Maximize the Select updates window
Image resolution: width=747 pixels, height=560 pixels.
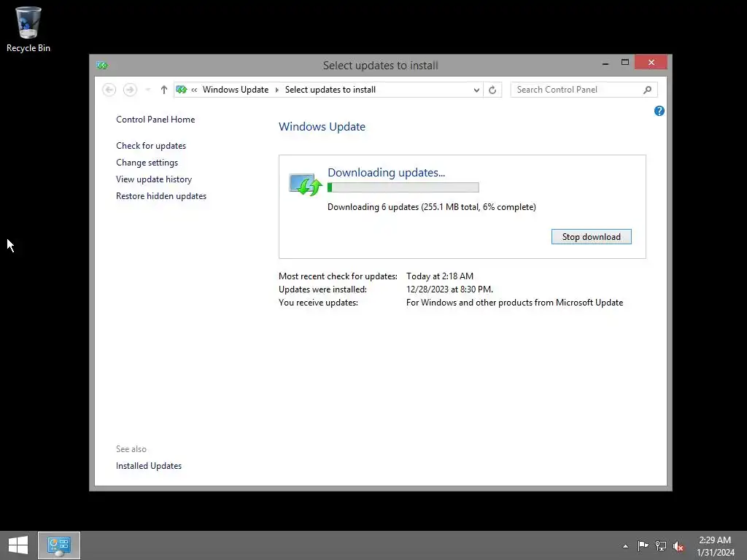pos(625,63)
